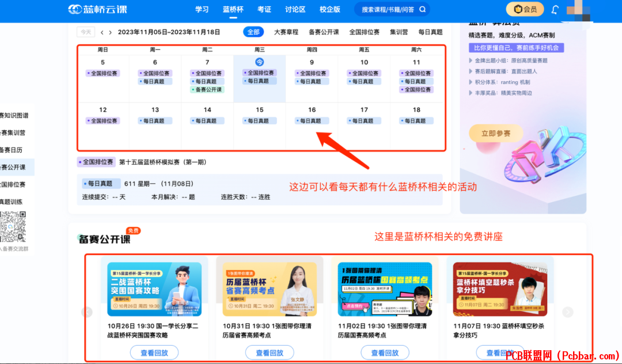Click 积分体系：ranting 机制 line
This screenshot has width=622, height=364.
click(x=500, y=82)
